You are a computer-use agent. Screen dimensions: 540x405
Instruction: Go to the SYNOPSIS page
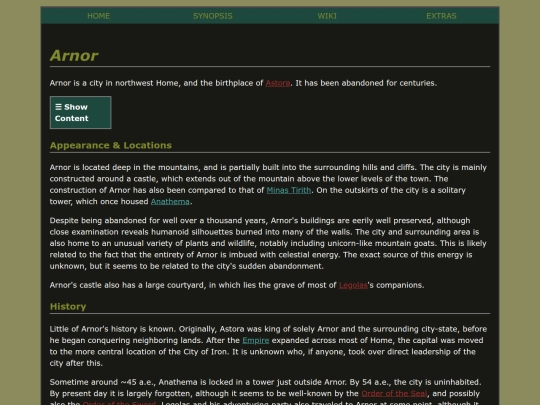[212, 16]
